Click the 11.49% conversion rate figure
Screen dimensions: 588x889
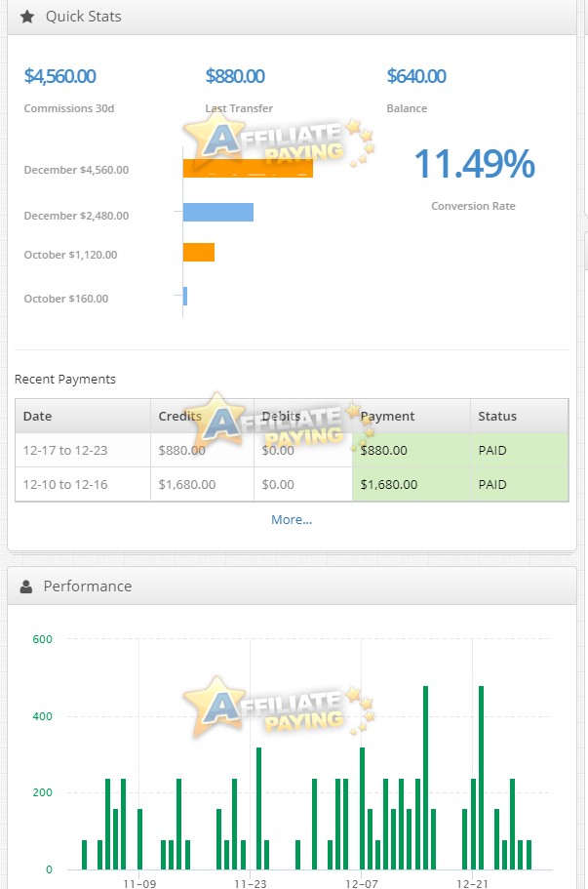(x=474, y=164)
